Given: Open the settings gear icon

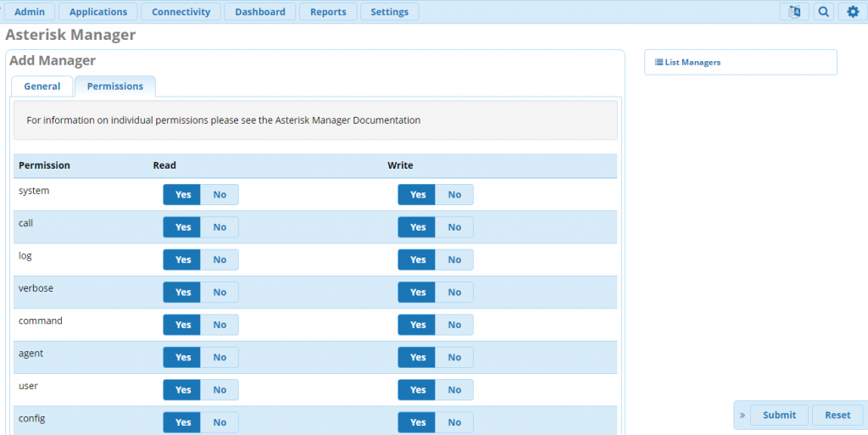Looking at the screenshot, I should point(853,12).
